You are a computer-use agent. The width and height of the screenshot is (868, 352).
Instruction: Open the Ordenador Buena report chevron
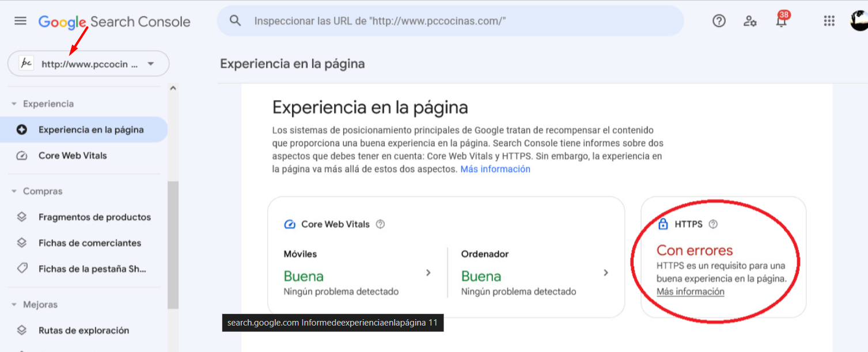click(605, 273)
